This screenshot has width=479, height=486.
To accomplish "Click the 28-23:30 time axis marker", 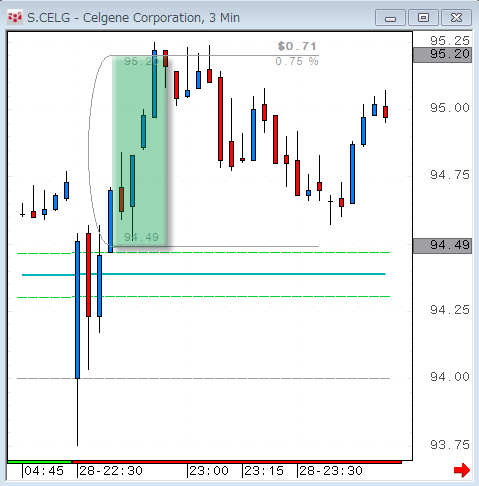I will 330,471.
